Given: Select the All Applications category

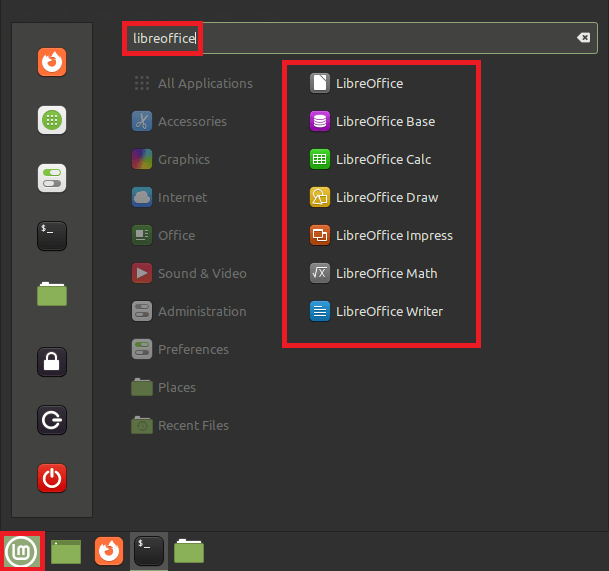Looking at the screenshot, I should point(193,83).
